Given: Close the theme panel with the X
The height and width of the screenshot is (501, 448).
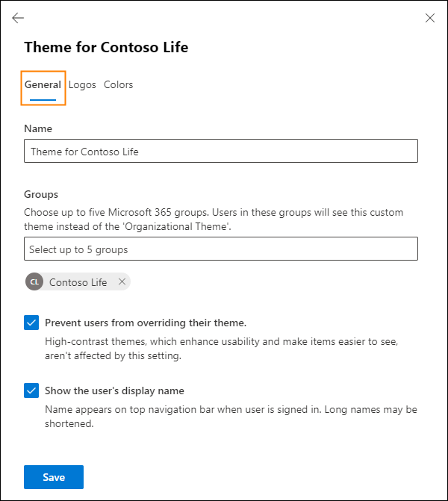Looking at the screenshot, I should click(430, 18).
